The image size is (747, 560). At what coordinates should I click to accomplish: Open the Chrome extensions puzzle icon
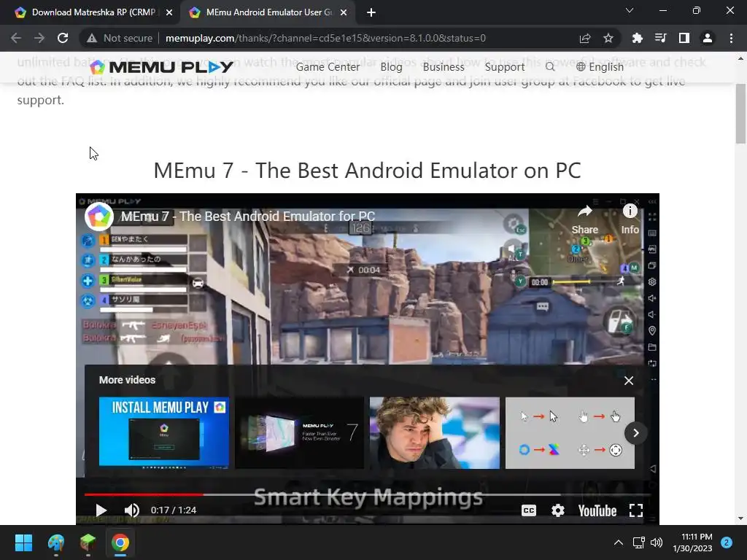point(637,38)
